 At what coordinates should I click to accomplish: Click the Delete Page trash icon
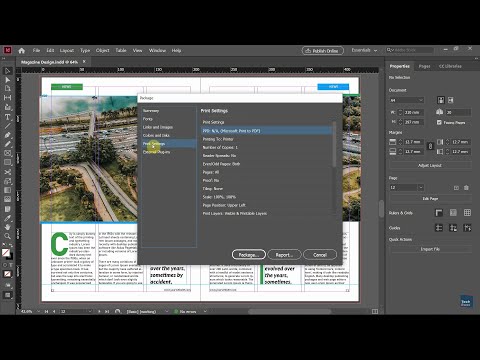(466, 188)
